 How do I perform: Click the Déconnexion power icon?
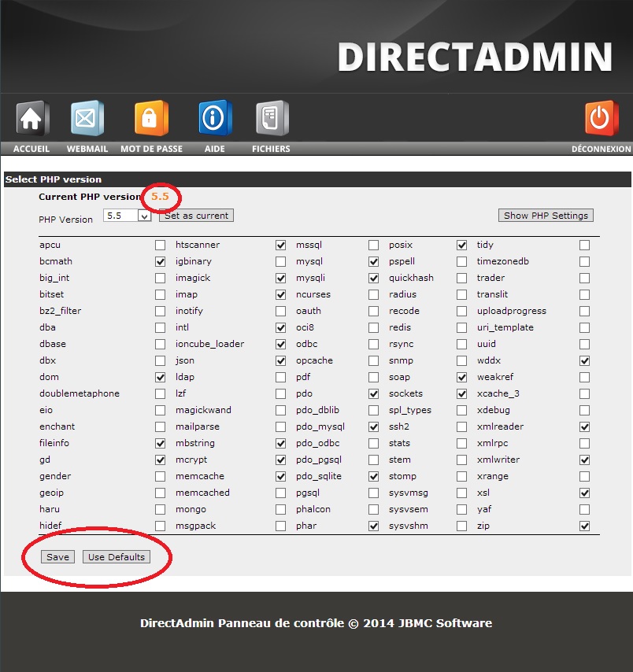point(602,118)
